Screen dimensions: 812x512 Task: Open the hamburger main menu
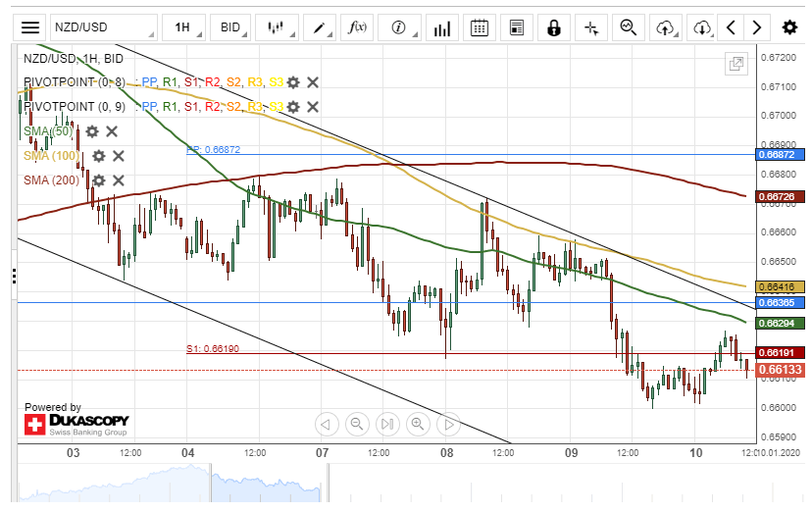click(29, 27)
